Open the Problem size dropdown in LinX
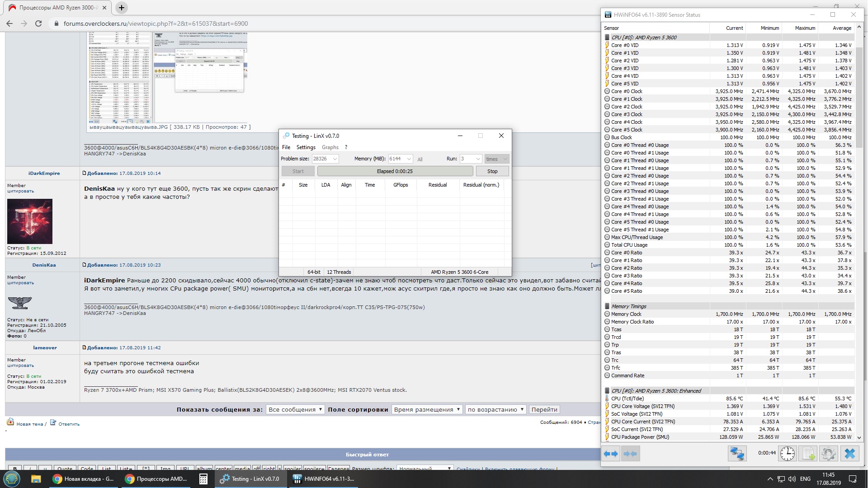 point(335,159)
